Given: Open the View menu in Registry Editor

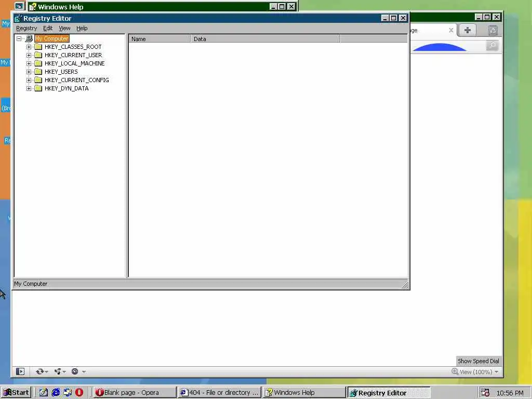Looking at the screenshot, I should coord(64,28).
